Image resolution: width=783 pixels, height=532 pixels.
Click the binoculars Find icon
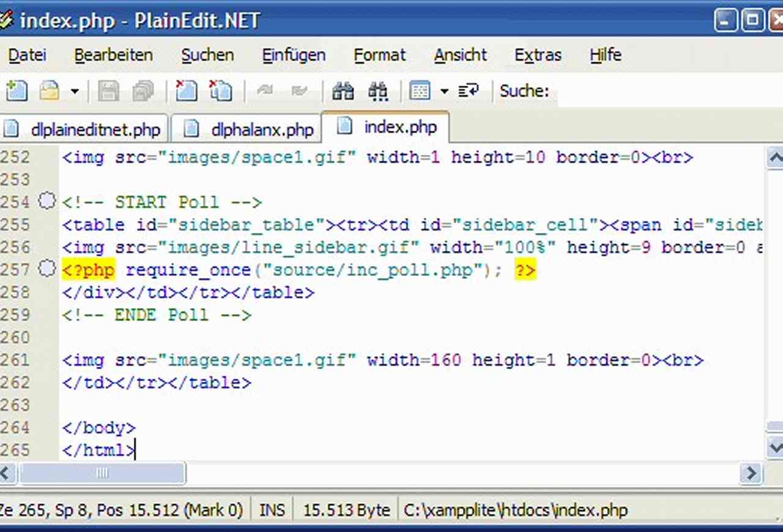343,91
